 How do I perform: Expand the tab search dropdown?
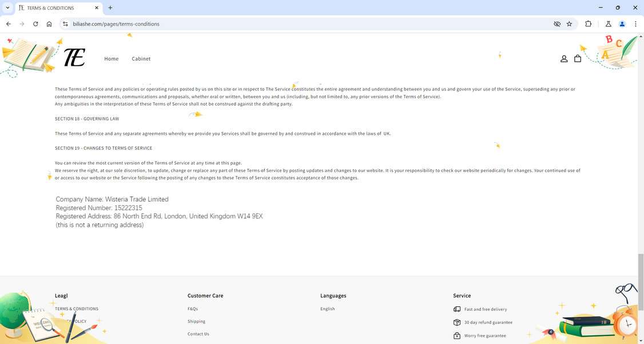(x=7, y=8)
